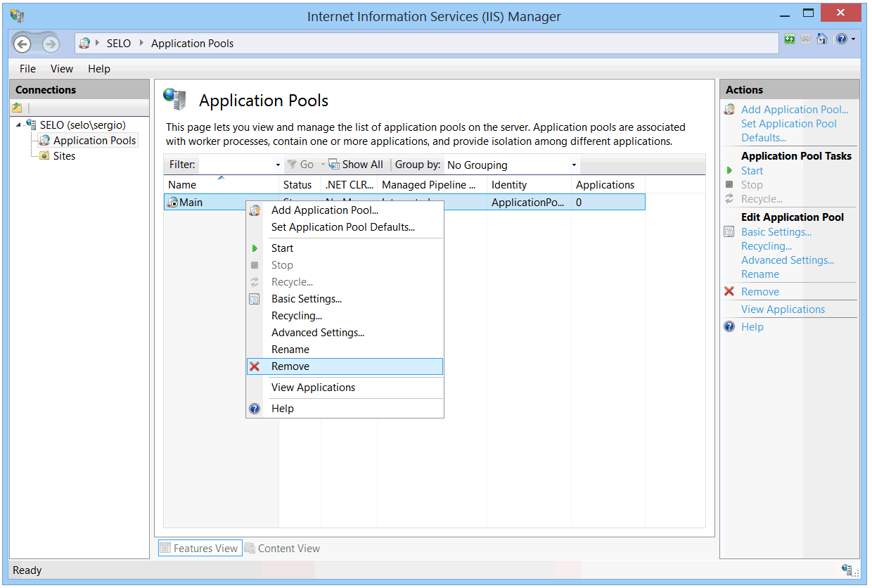
Task: Click the server icon in address bar
Action: [84, 43]
